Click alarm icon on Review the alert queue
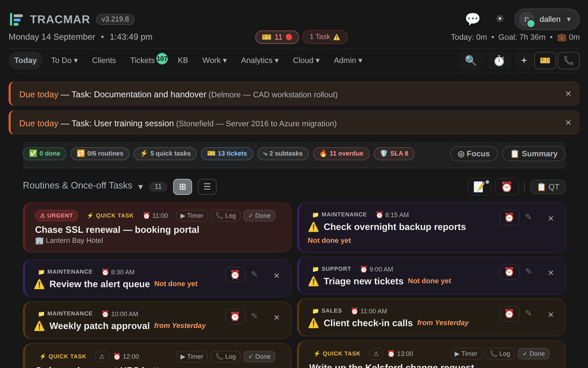This screenshot has width=588, height=368. [235, 275]
